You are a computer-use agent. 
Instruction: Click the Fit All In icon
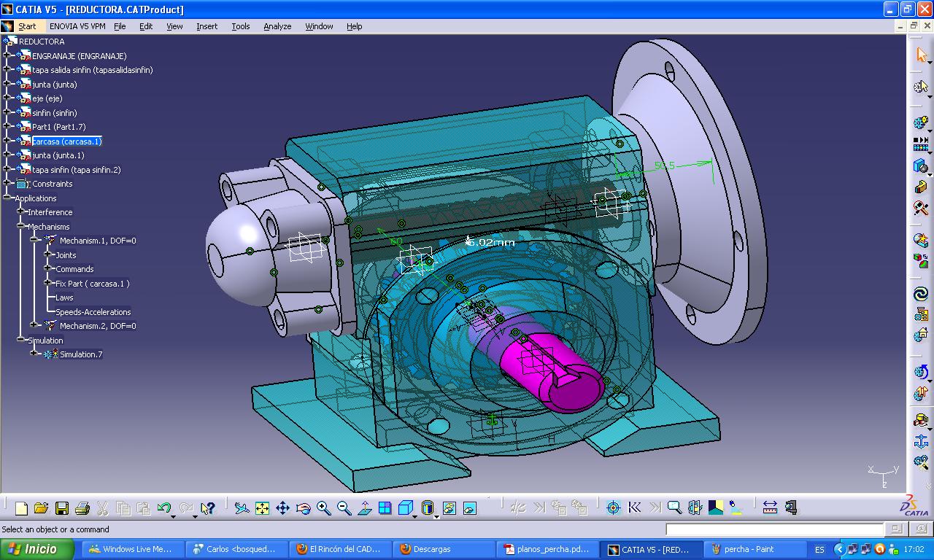point(262,508)
